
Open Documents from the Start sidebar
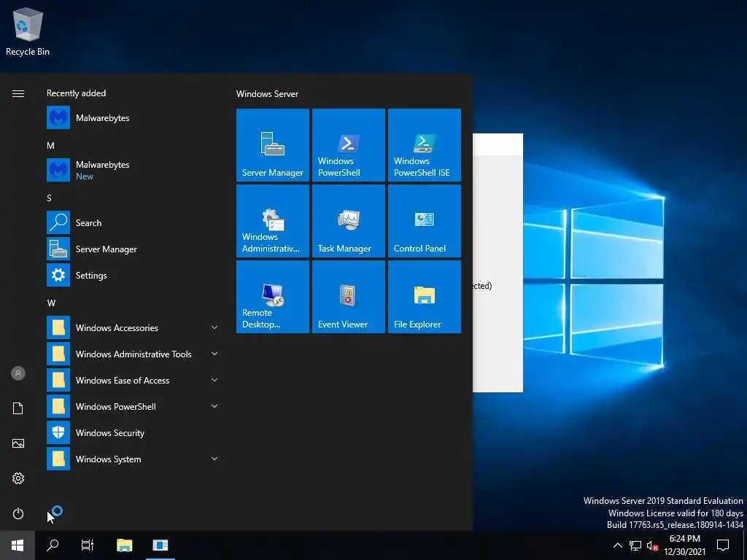coord(18,408)
